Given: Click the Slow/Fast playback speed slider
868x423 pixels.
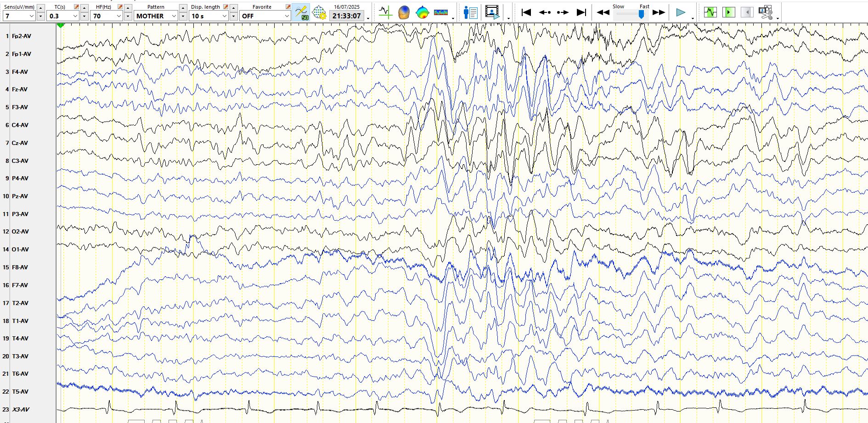Looking at the screenshot, I should (x=631, y=14).
